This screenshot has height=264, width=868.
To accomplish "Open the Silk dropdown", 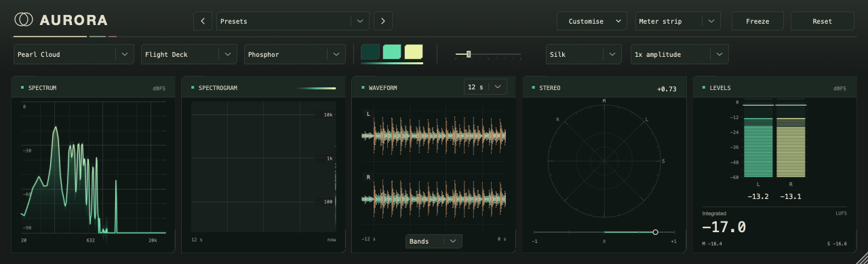I will (x=584, y=54).
